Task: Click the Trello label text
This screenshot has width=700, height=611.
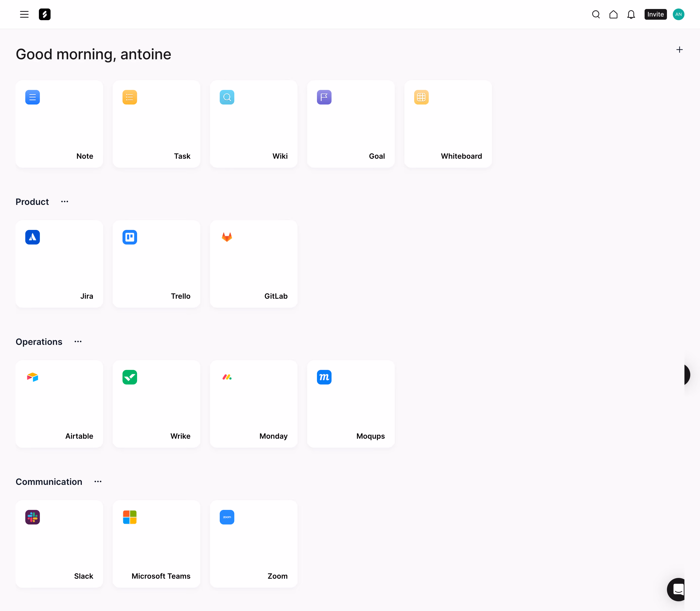Action: point(180,296)
